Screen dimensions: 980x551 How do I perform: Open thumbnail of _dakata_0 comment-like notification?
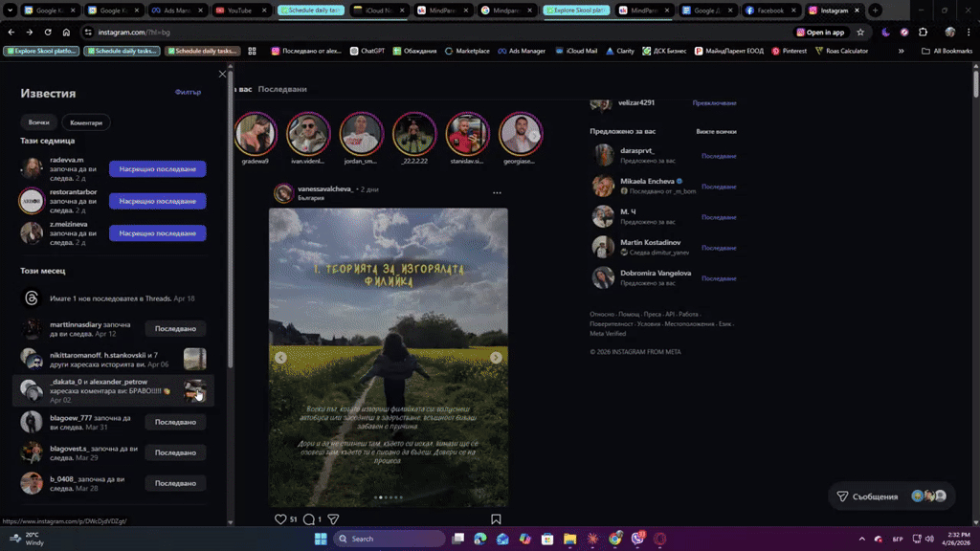point(195,390)
